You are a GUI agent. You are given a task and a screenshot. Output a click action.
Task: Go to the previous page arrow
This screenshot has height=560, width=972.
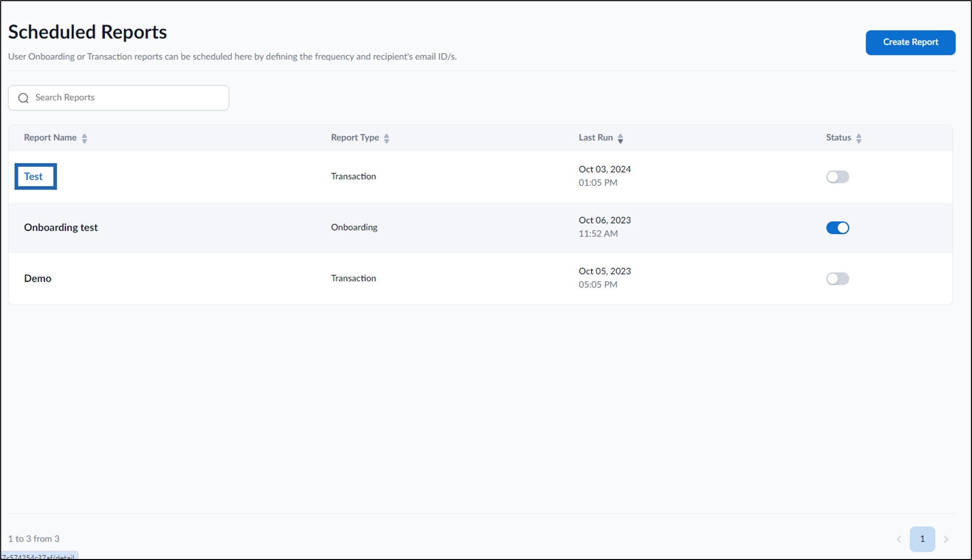pos(899,539)
